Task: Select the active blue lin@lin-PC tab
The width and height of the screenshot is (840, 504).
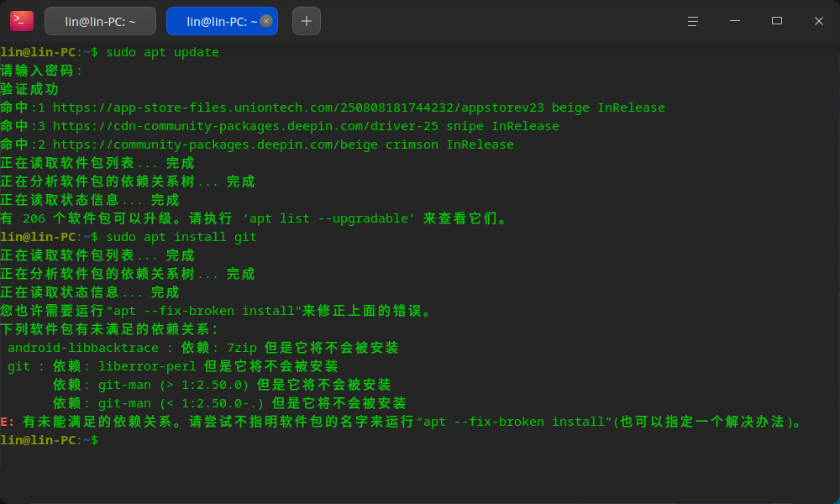Action: click(222, 22)
